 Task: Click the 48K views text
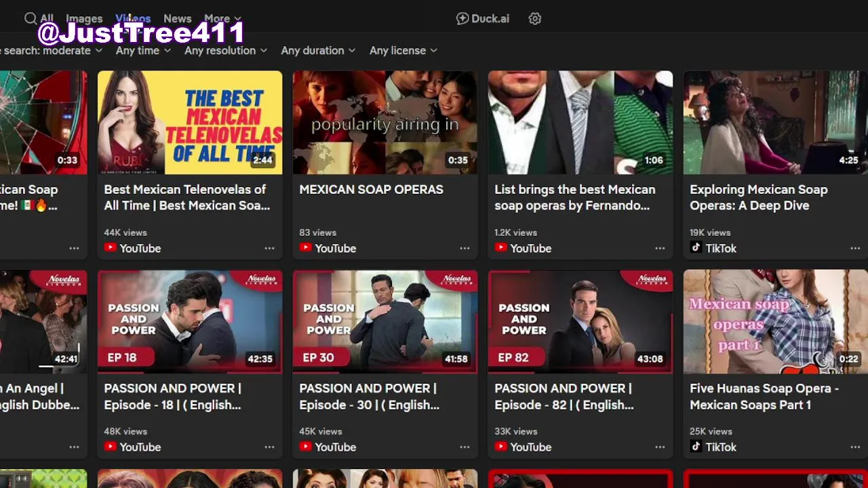[125, 431]
